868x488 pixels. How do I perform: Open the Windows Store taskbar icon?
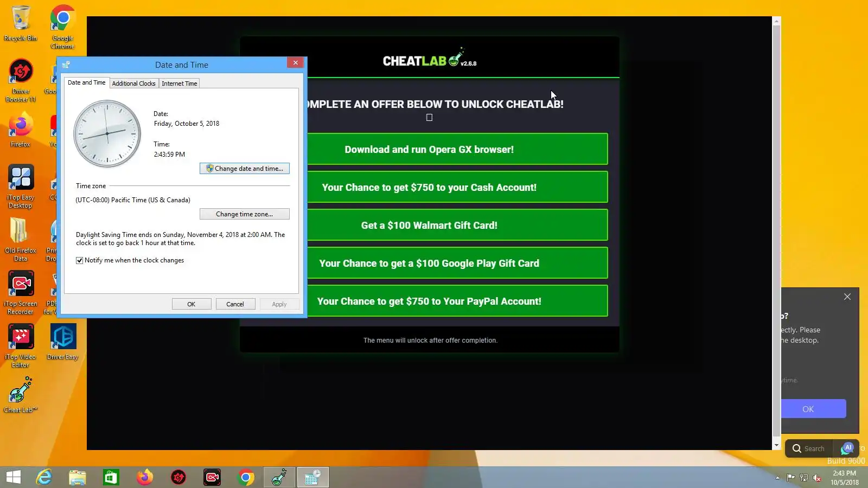tap(111, 477)
